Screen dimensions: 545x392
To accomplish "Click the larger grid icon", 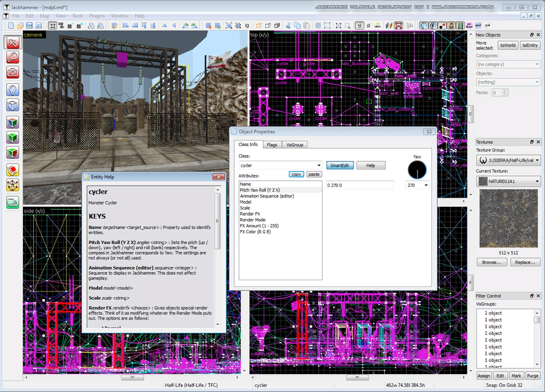I will [x=80, y=26].
